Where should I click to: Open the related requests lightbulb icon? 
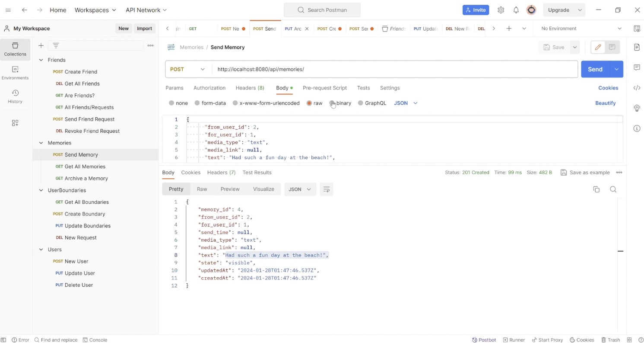637,108
